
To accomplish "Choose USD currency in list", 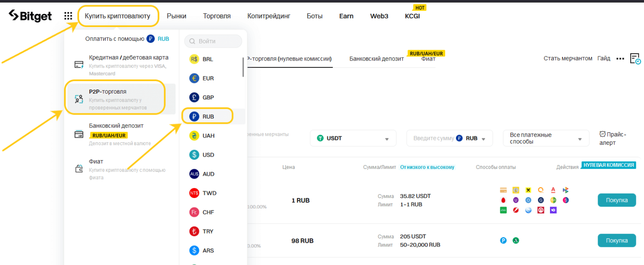I will coord(213,155).
